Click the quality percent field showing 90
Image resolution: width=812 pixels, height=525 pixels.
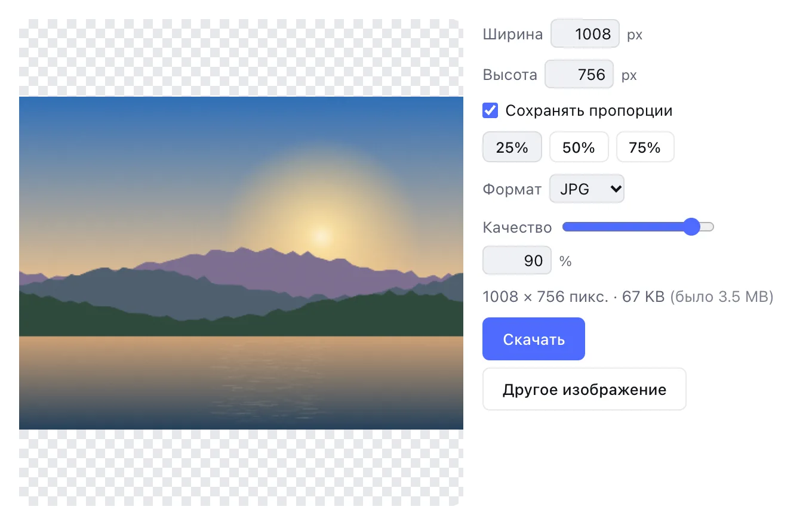(x=517, y=260)
